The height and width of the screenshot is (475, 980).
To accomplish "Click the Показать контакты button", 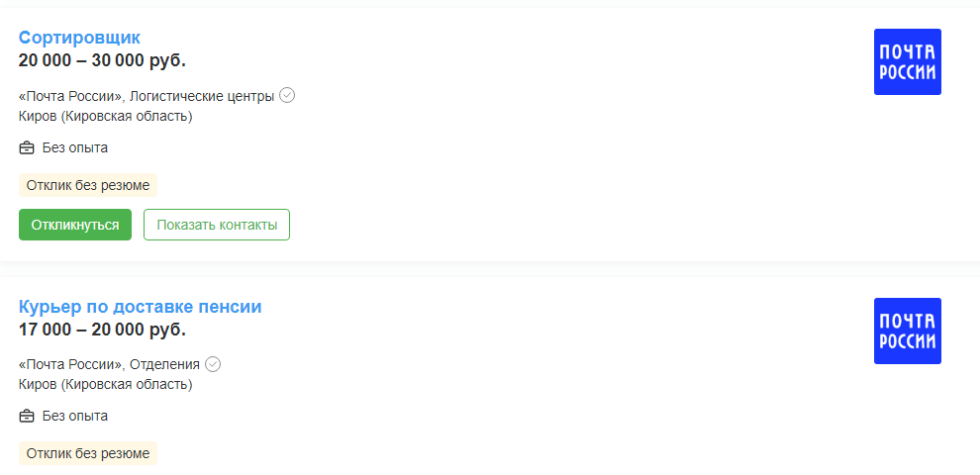I will coord(217,225).
